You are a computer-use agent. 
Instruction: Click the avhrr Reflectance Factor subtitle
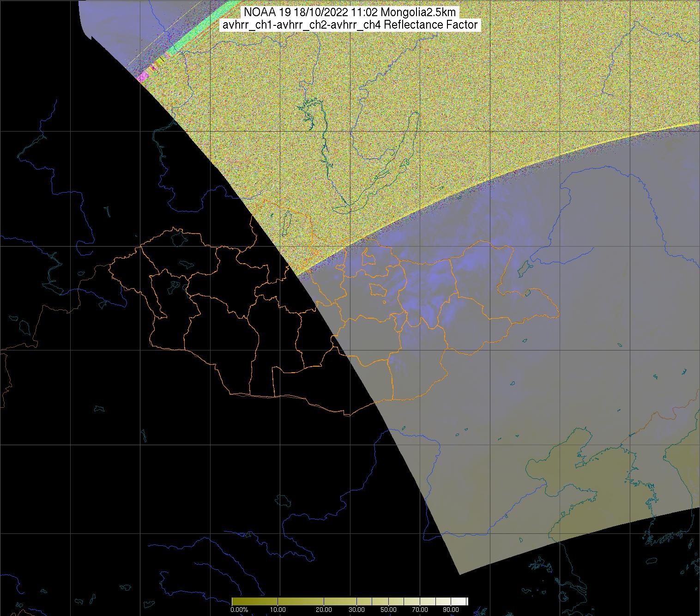click(x=350, y=25)
